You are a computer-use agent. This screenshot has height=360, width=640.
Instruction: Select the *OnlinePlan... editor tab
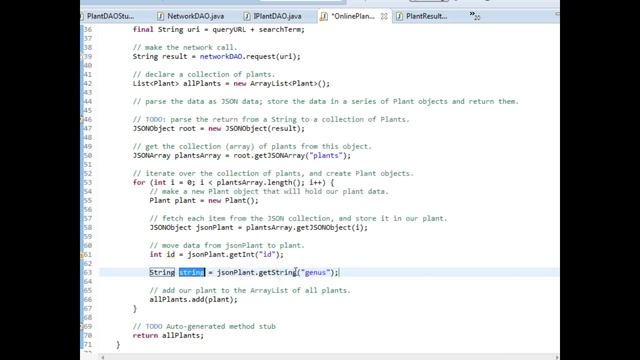(x=353, y=16)
